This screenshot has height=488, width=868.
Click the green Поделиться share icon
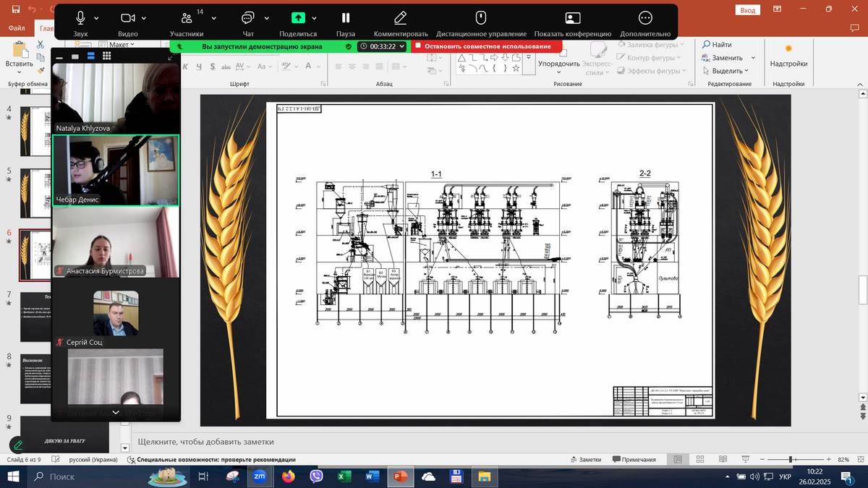point(298,18)
